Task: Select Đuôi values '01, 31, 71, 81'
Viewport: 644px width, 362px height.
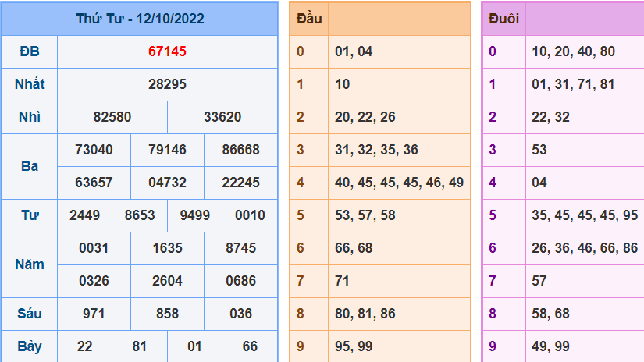Action: (574, 84)
